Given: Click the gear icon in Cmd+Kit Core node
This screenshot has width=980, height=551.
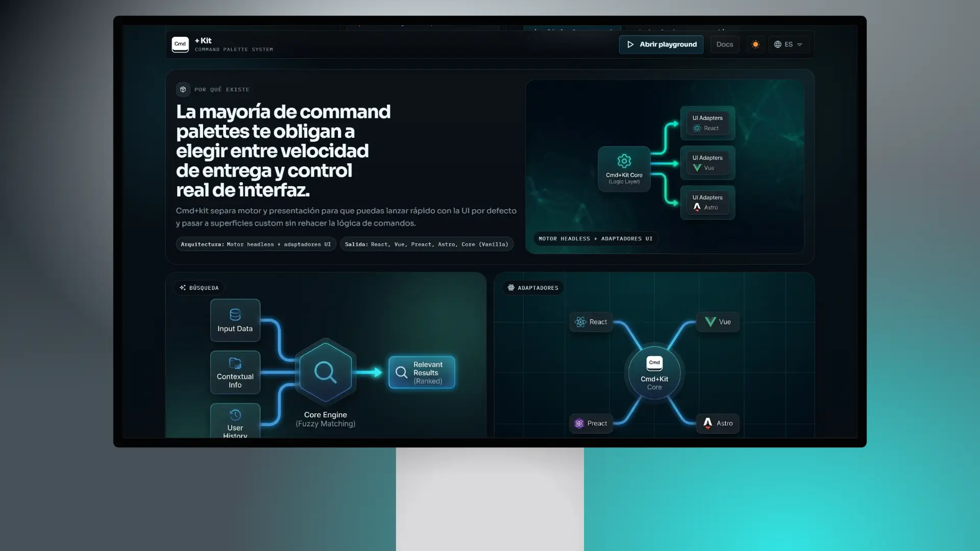Looking at the screenshot, I should [624, 161].
